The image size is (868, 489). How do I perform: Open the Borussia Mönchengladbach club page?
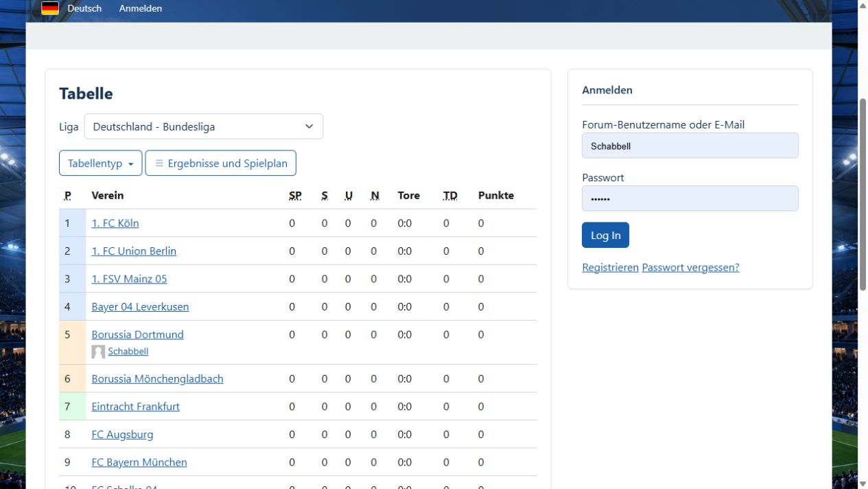(x=157, y=378)
